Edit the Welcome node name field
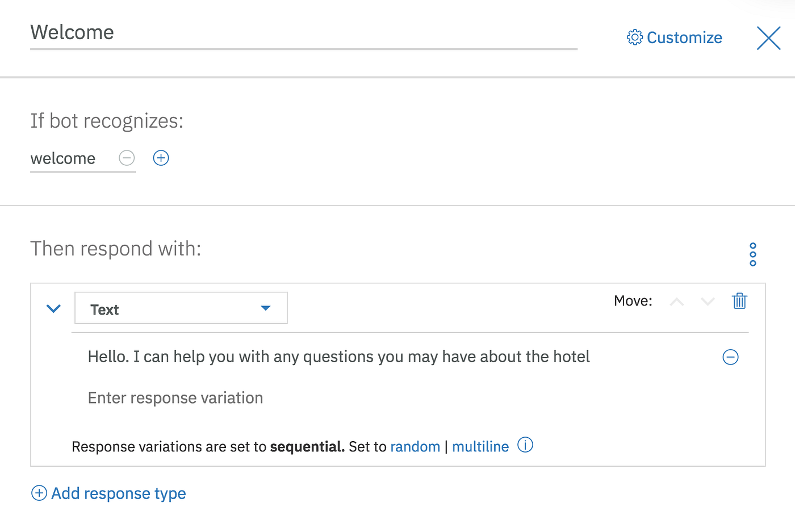 [x=303, y=33]
